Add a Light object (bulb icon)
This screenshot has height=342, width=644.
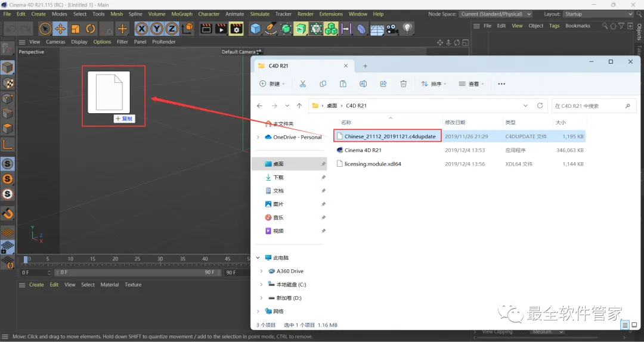click(407, 29)
